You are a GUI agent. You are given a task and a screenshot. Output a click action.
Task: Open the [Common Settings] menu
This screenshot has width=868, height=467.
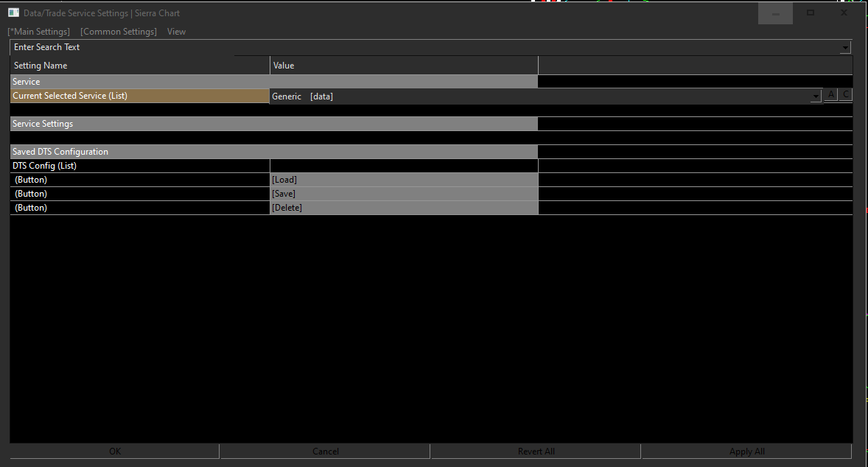pos(119,32)
